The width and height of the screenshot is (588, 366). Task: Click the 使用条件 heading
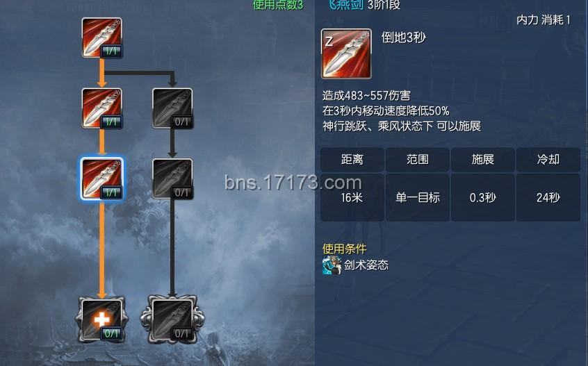point(344,249)
